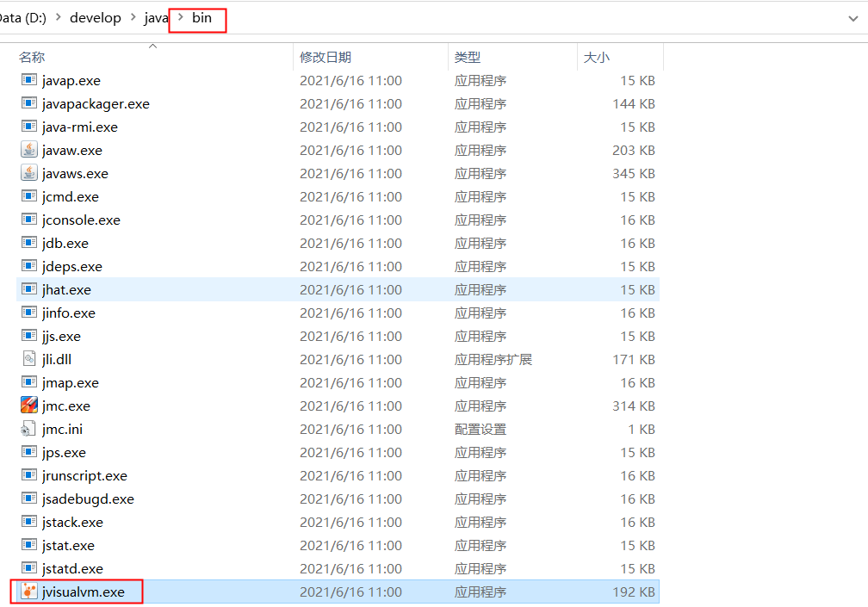Click the javapackager.exe file icon
This screenshot has width=868, height=607.
[28, 103]
